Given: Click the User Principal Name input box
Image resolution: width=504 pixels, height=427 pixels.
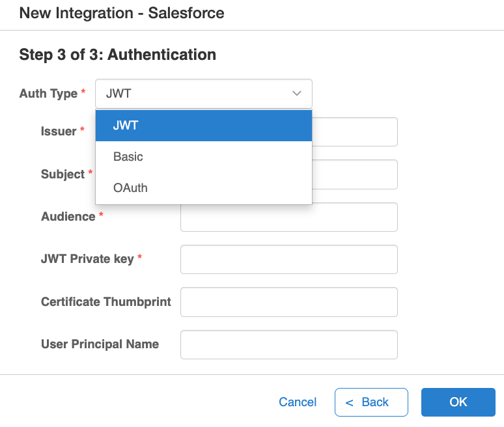Looking at the screenshot, I should click(289, 344).
